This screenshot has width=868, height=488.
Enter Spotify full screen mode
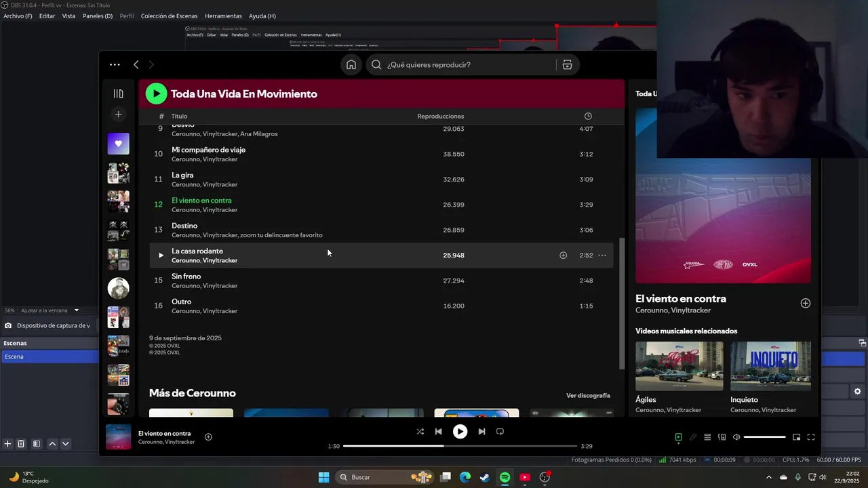(811, 437)
